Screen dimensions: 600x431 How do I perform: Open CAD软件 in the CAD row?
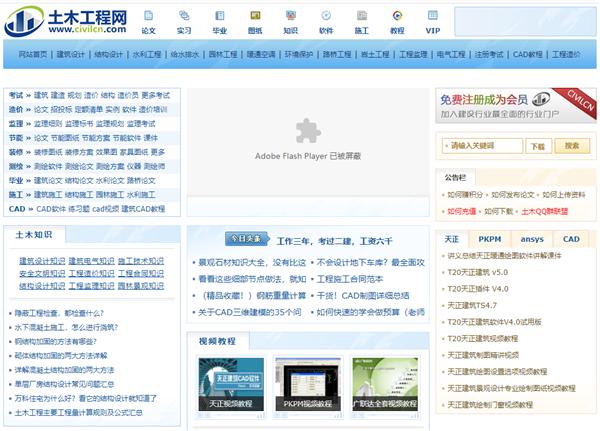[x=51, y=209]
